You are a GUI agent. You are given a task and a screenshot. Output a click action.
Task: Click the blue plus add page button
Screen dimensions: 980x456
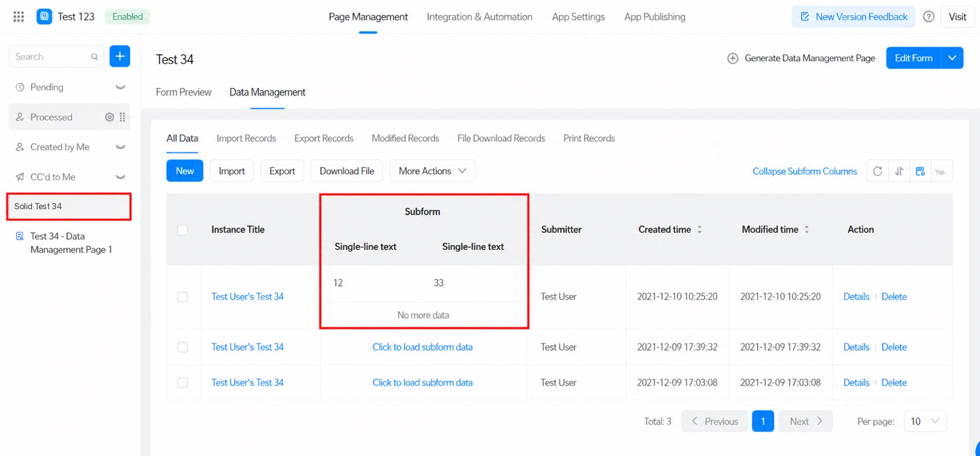point(120,56)
